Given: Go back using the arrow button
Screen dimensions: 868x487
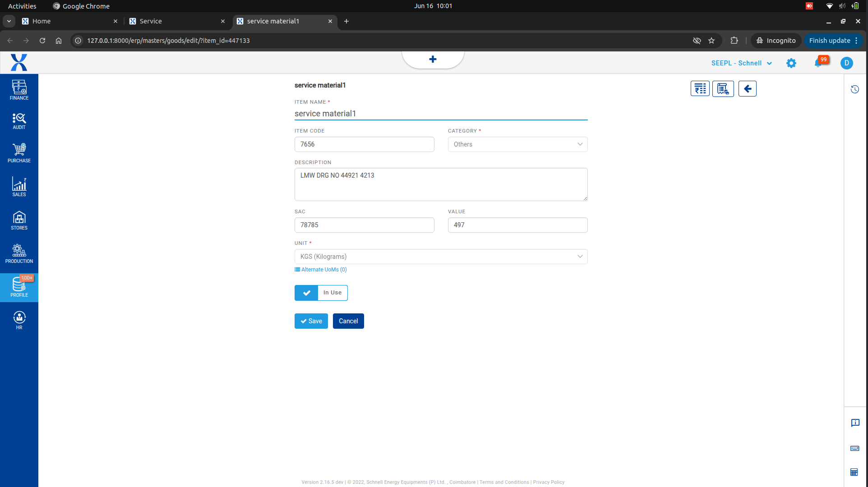Looking at the screenshot, I should [748, 89].
